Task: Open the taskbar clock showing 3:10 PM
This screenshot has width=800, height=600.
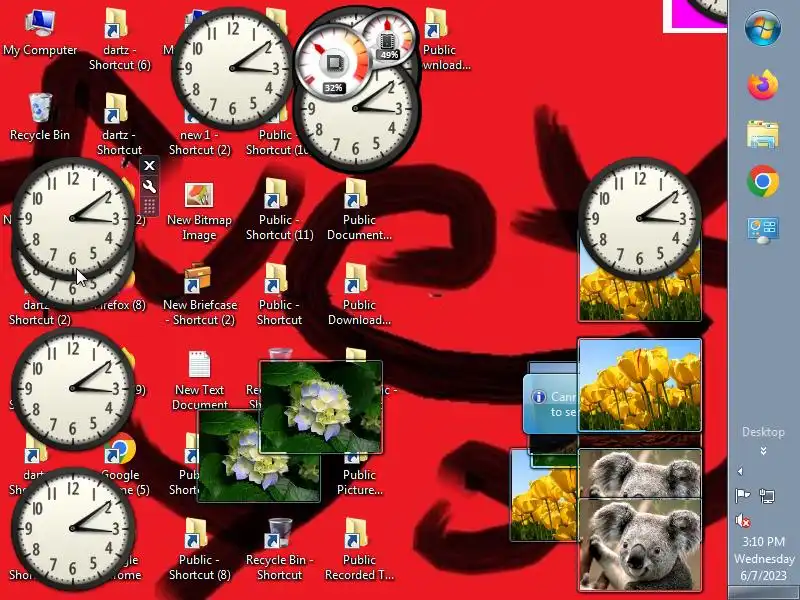Action: click(764, 558)
